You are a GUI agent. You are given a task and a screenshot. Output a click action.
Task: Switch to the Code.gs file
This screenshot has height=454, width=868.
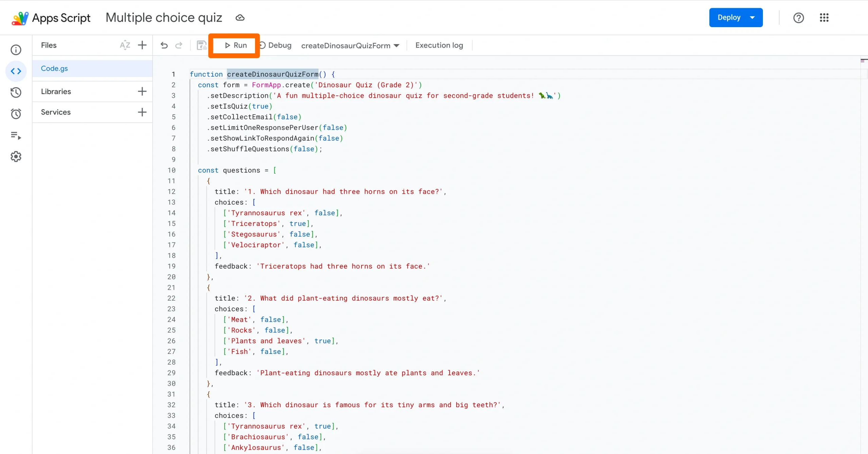54,68
